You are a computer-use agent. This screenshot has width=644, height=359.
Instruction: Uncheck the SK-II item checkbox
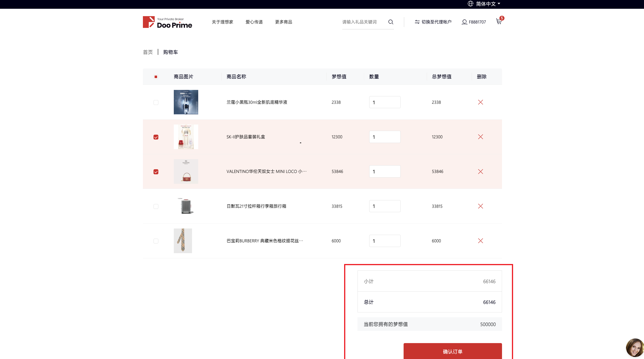tap(156, 137)
